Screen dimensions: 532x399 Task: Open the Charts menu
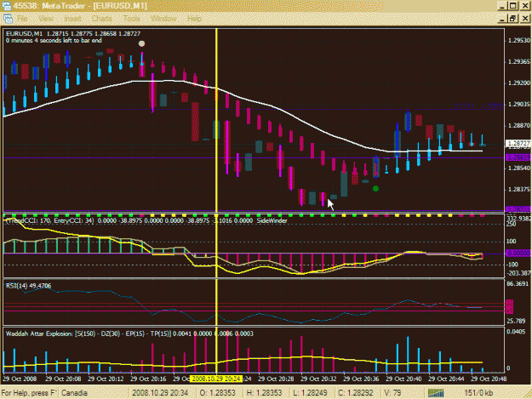pos(102,19)
